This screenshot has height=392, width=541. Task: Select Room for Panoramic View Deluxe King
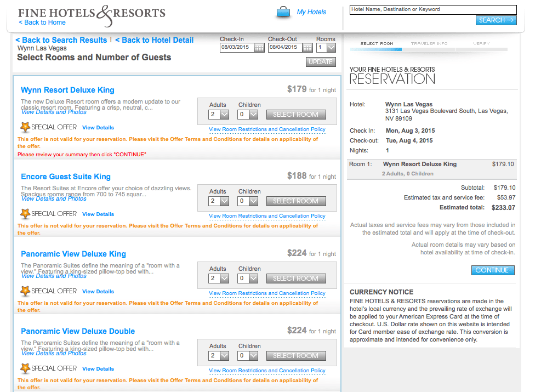point(296,279)
